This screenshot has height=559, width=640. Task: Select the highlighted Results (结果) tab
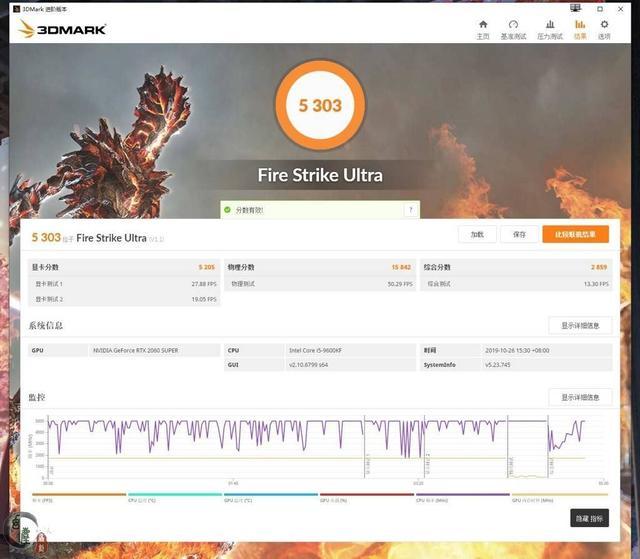[580, 30]
